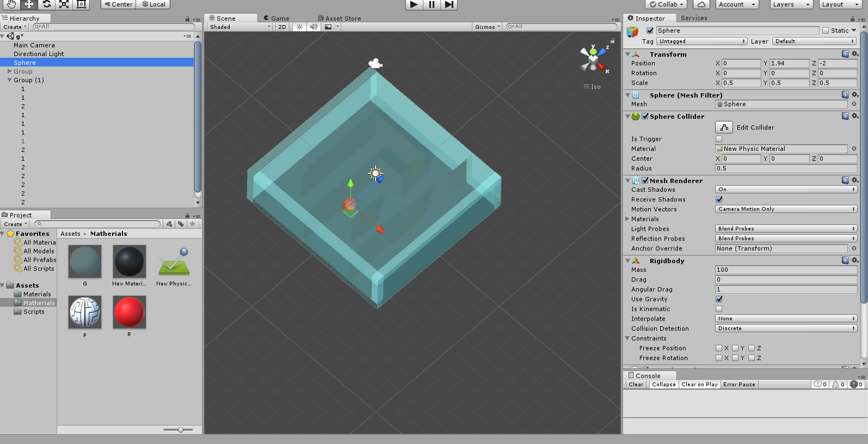
Task: Select the Rotate tool in the toolbar
Action: 46,4
